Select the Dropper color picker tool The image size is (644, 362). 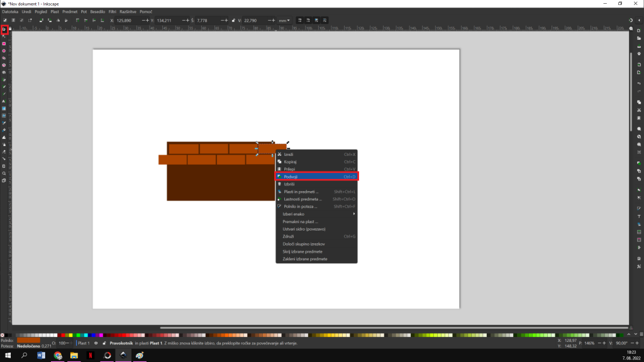pos(4,123)
